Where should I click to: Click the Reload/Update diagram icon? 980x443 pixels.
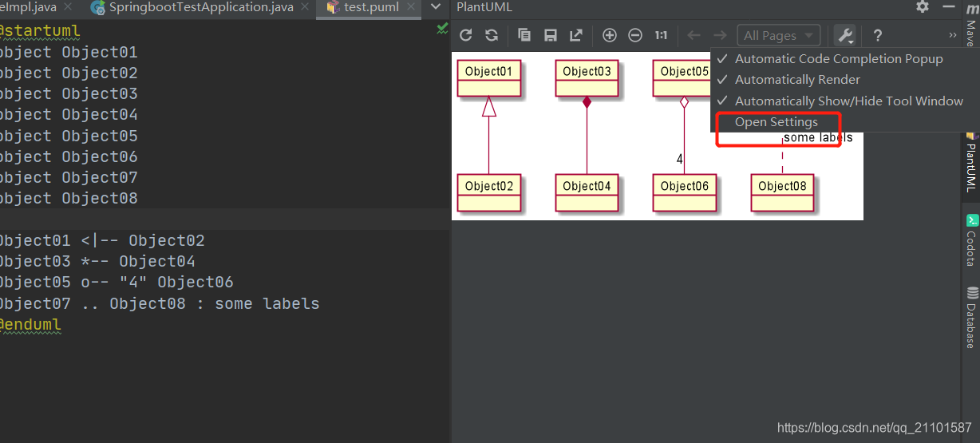pos(466,35)
